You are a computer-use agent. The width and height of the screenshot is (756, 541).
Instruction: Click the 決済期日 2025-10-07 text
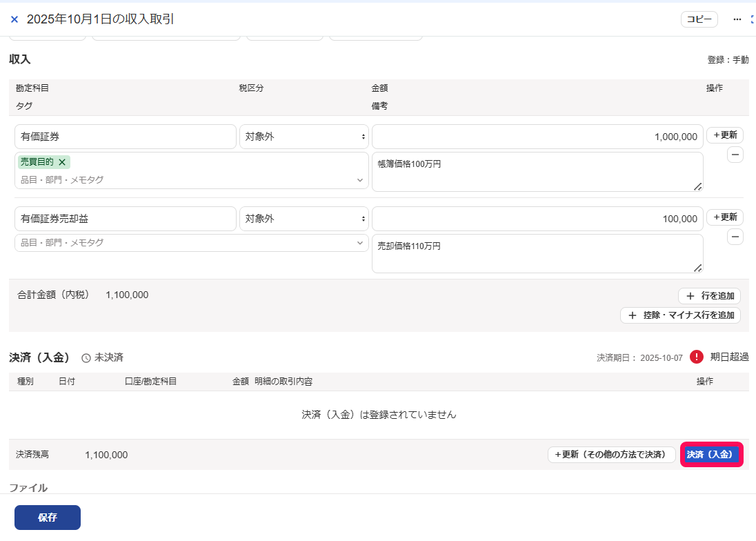(640, 357)
